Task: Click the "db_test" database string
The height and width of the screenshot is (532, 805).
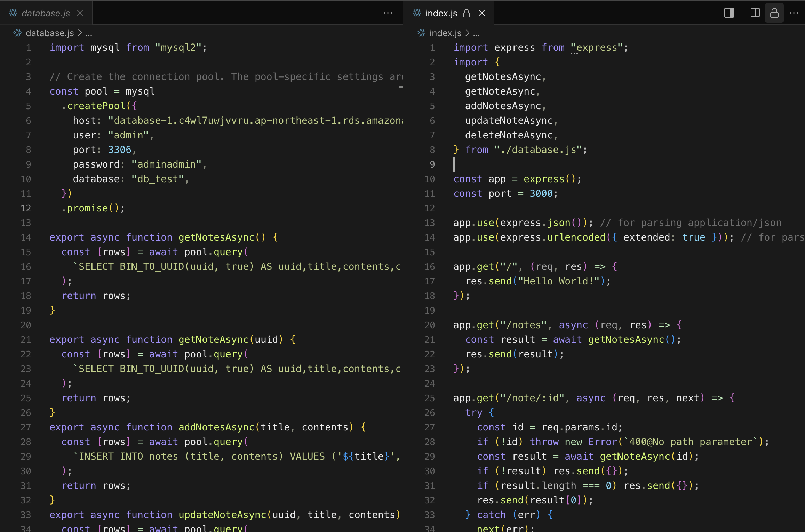Action: tap(158, 179)
